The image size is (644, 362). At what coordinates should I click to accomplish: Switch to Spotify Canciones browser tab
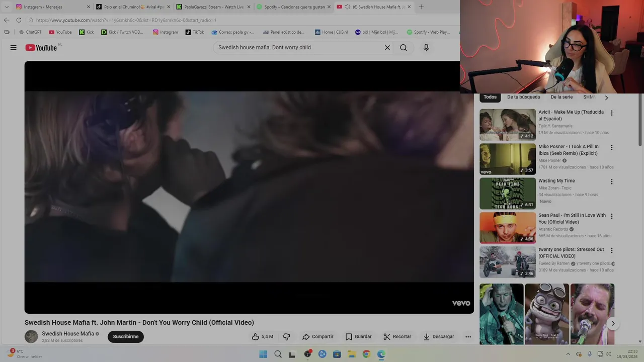click(293, 7)
